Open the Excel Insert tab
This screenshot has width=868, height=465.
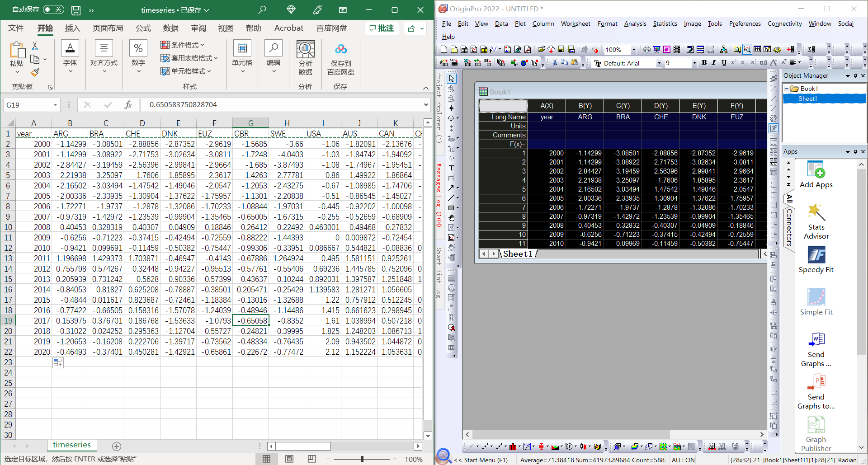(x=72, y=28)
